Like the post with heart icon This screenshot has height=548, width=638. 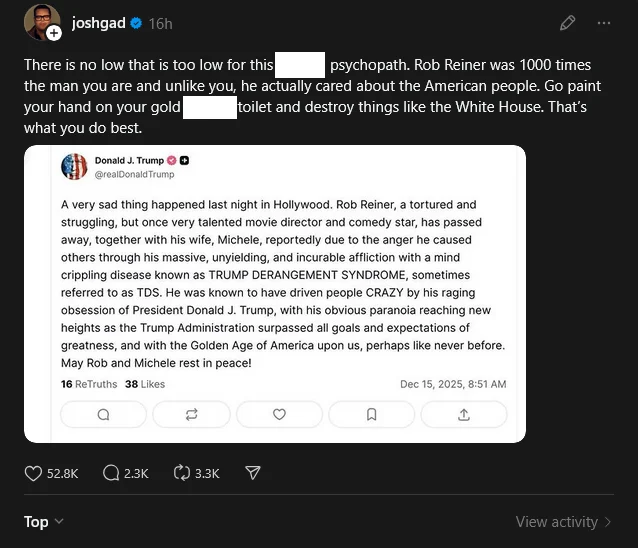point(34,473)
